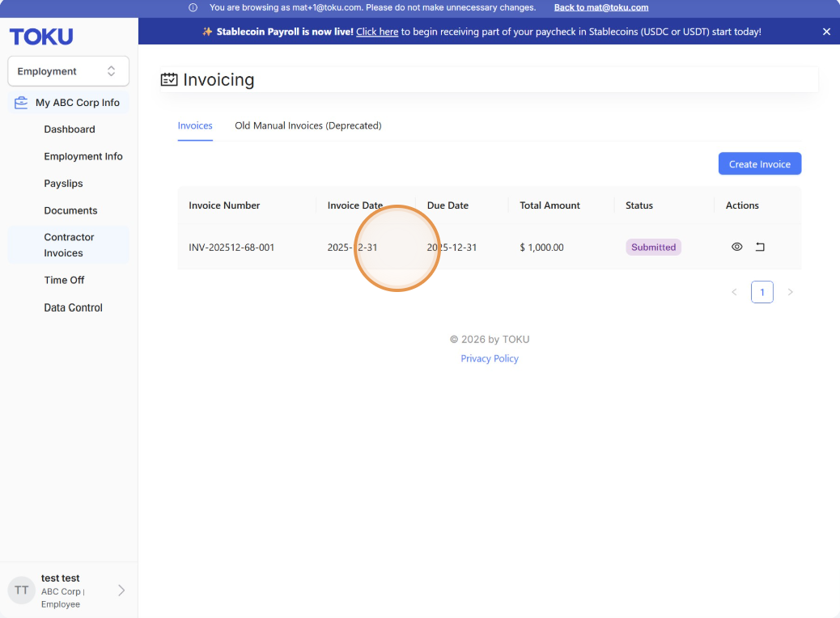The height and width of the screenshot is (618, 840).
Task: Click the TT avatar at bottom left
Action: pyautogui.click(x=21, y=590)
